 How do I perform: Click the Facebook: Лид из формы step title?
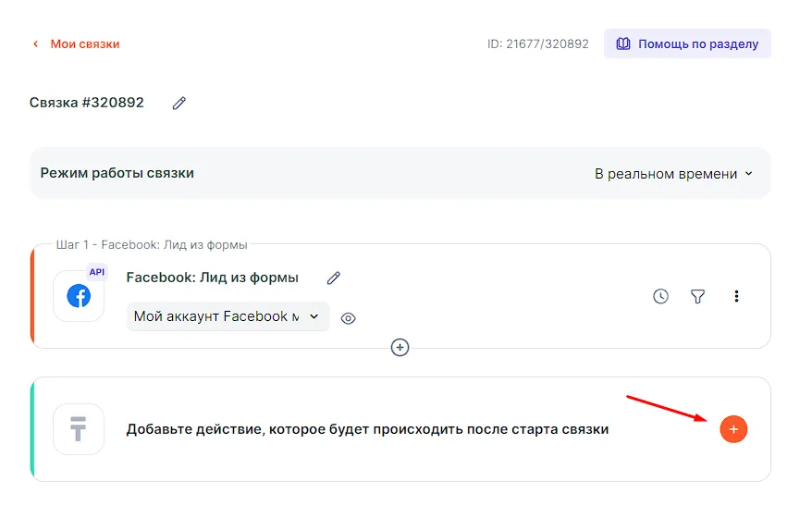pos(213,278)
